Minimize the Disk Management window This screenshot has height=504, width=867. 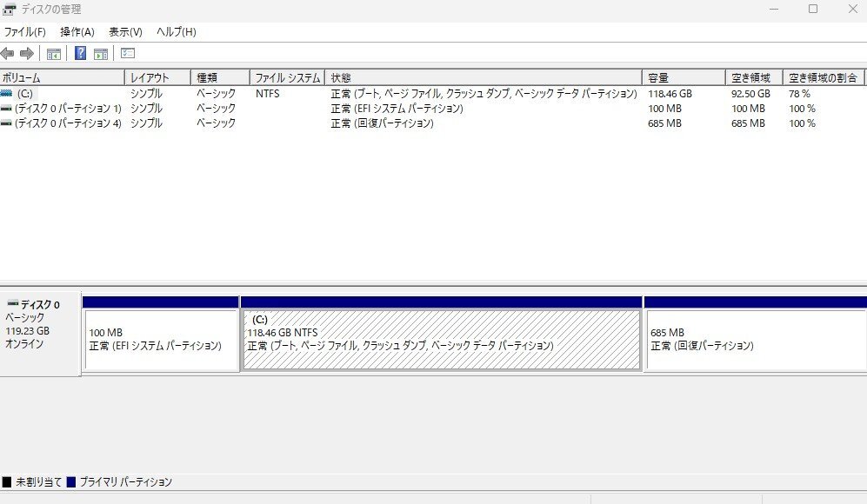pos(774,9)
